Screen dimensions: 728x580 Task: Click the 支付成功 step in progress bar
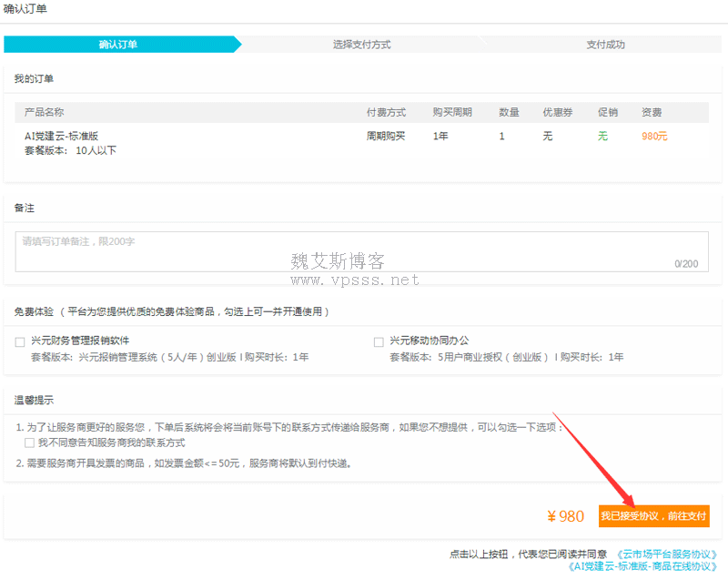605,45
